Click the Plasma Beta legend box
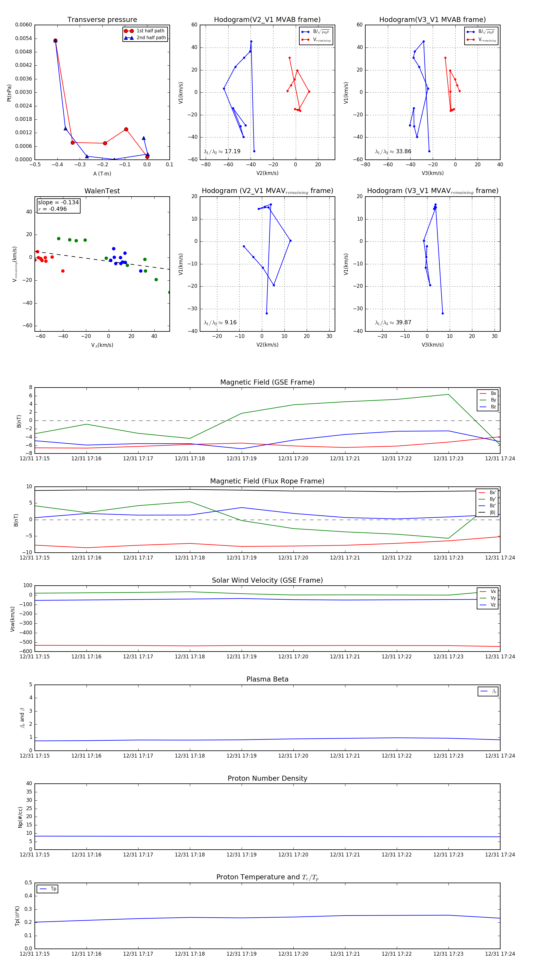 tap(488, 691)
